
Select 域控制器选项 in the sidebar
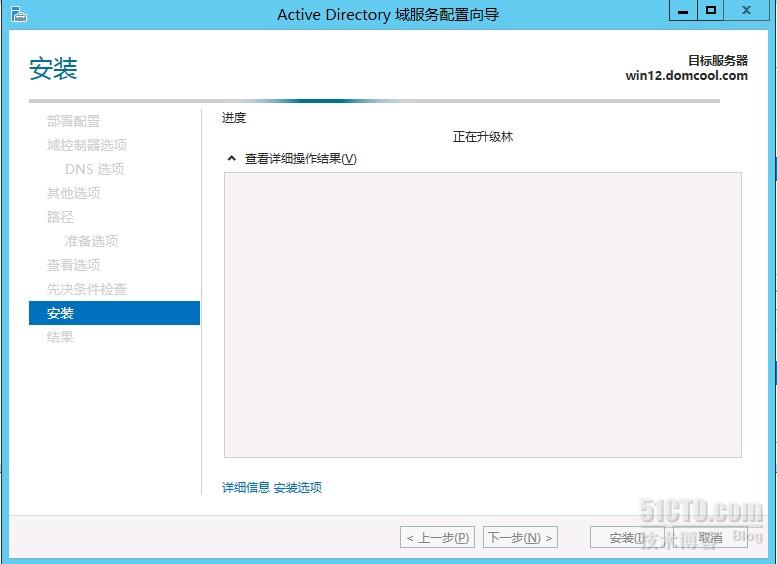[87, 145]
